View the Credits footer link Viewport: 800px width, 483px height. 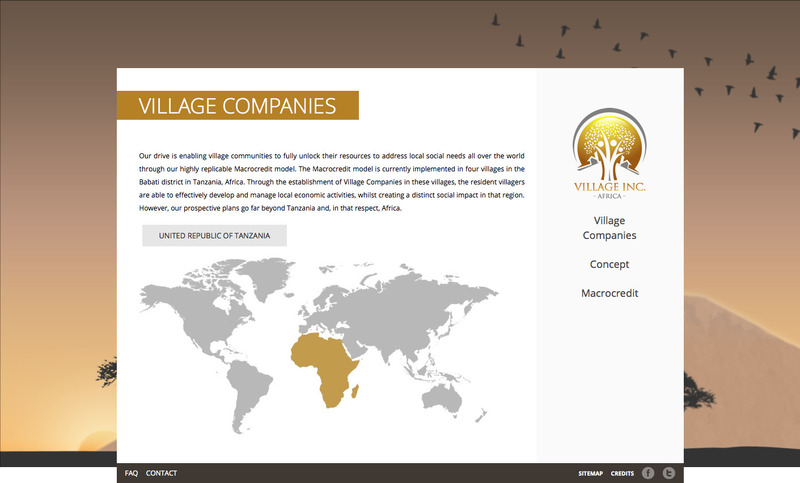click(622, 473)
